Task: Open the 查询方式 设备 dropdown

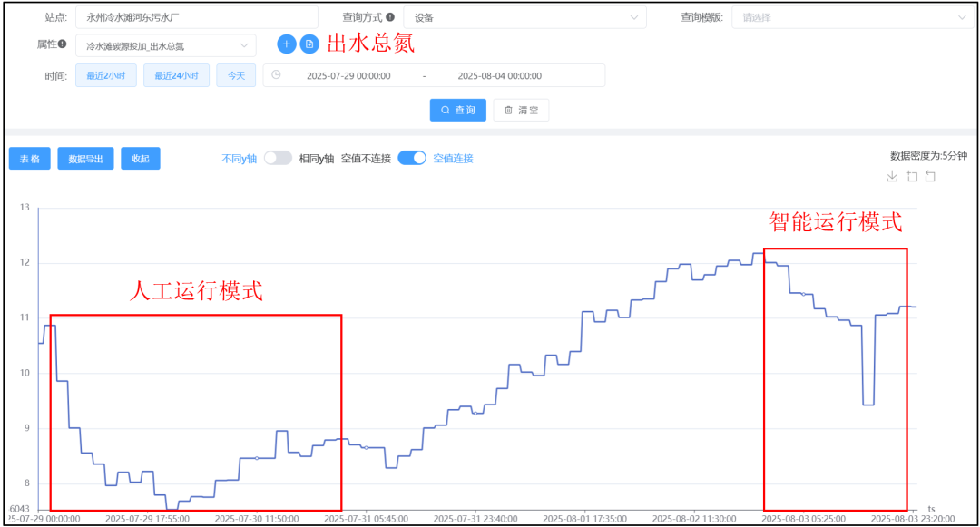Action: (524, 17)
